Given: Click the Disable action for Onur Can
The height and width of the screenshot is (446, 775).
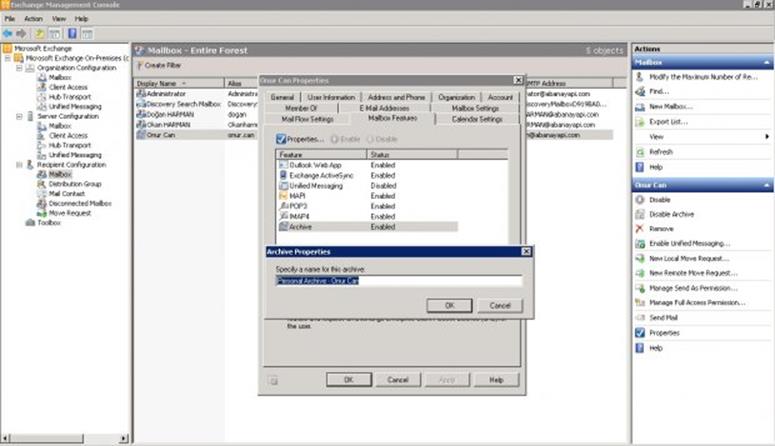Looking at the screenshot, I should point(659,200).
